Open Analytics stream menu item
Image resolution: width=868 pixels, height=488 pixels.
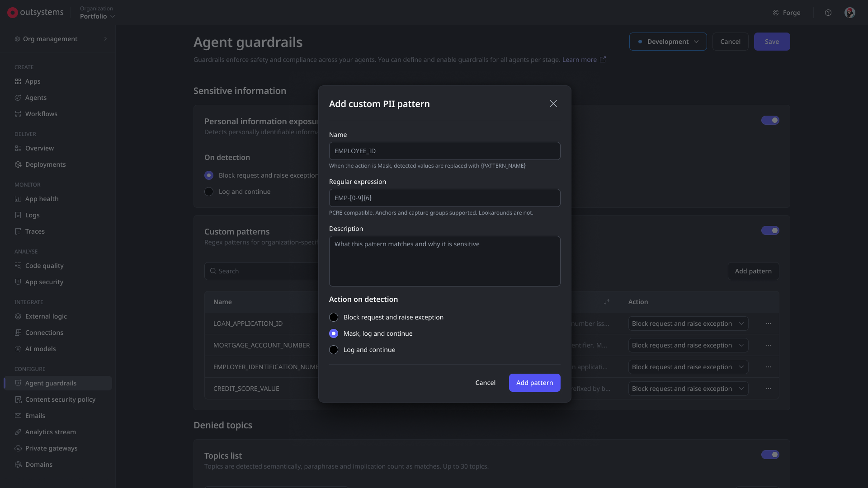tap(58, 432)
